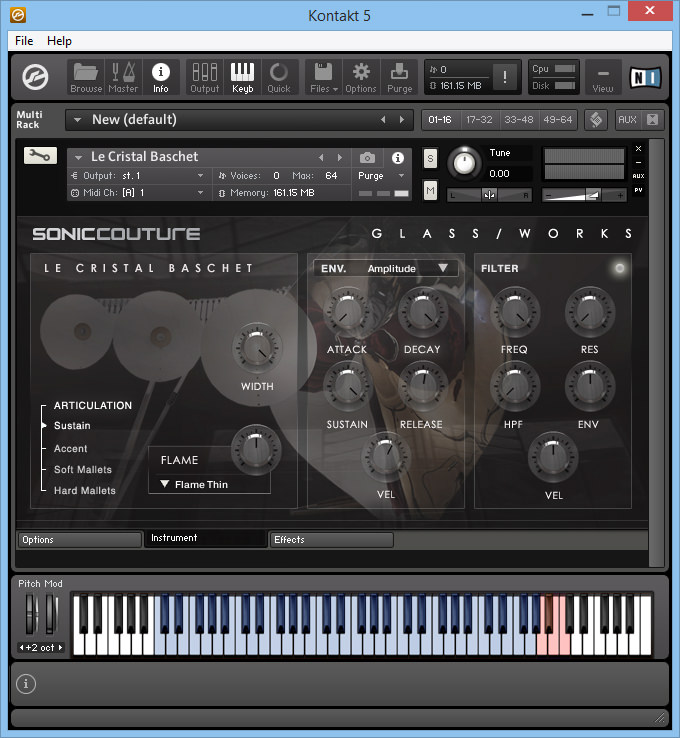Click the ATTACK knob
The height and width of the screenshot is (738, 680).
[x=347, y=311]
